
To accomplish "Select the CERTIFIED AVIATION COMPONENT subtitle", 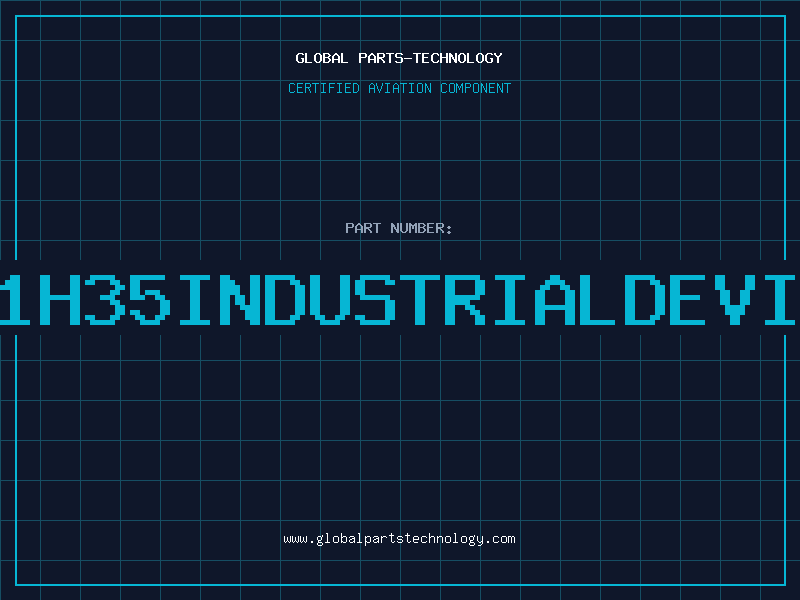I will point(399,88).
